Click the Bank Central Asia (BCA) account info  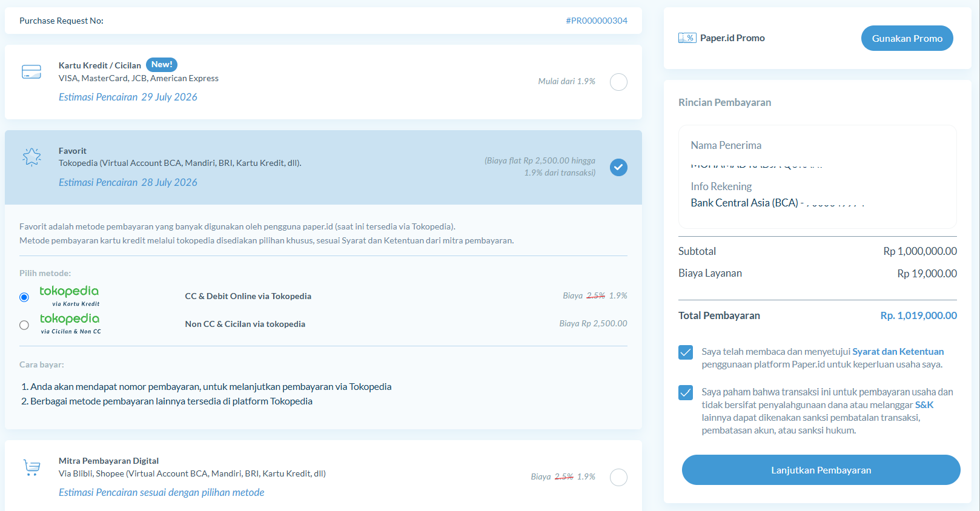[x=778, y=203]
